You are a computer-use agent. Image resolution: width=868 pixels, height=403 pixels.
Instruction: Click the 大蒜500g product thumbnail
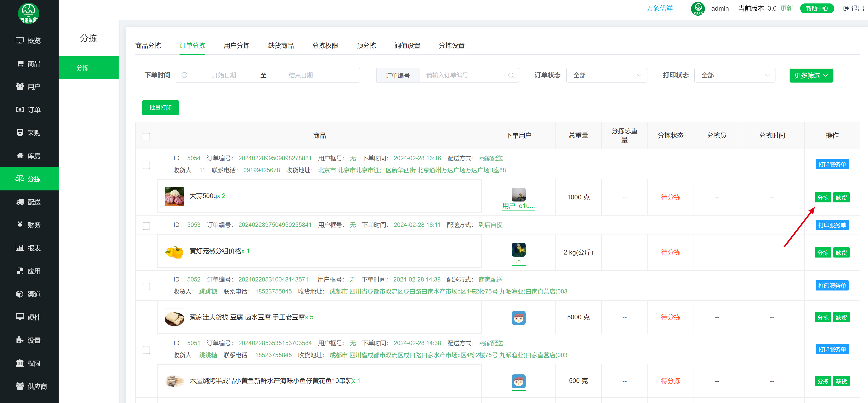click(x=174, y=196)
